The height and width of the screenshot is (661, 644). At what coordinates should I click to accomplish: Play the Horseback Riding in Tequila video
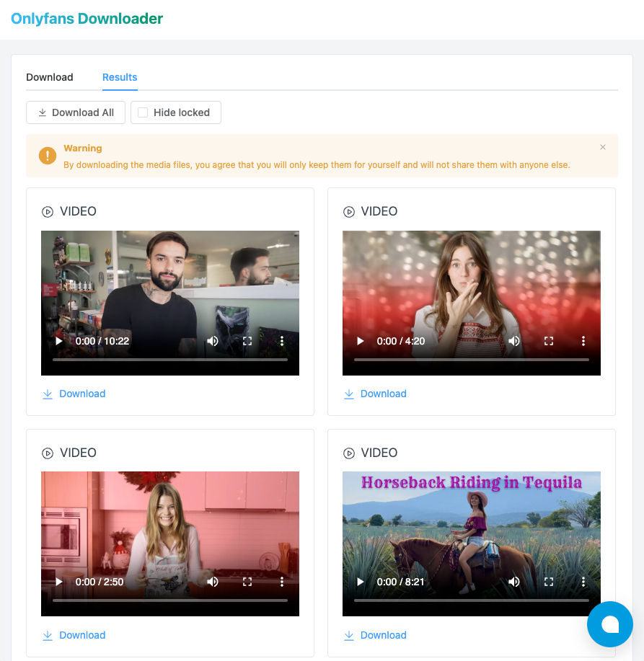point(360,582)
